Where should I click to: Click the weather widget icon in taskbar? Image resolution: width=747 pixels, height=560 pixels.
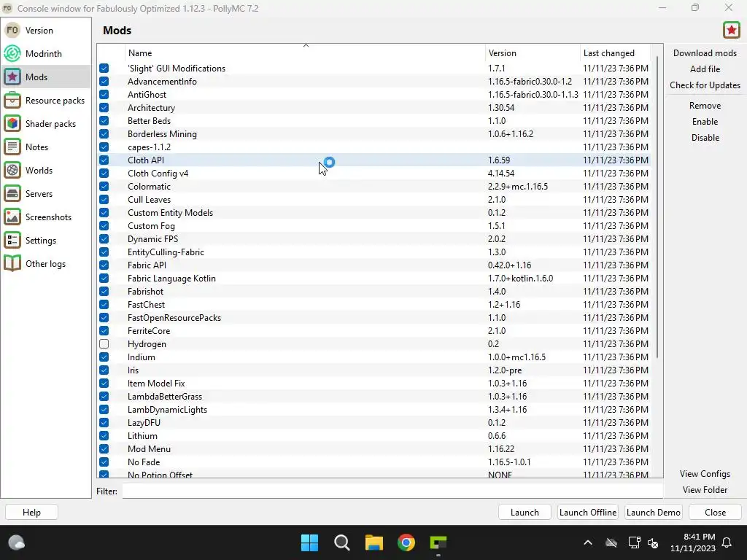pos(17,542)
